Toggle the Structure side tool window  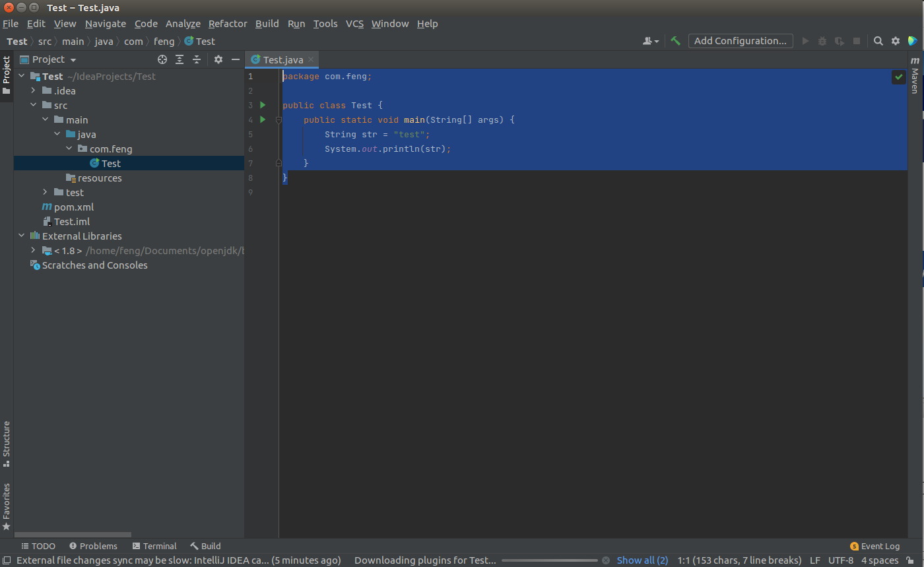click(7, 444)
